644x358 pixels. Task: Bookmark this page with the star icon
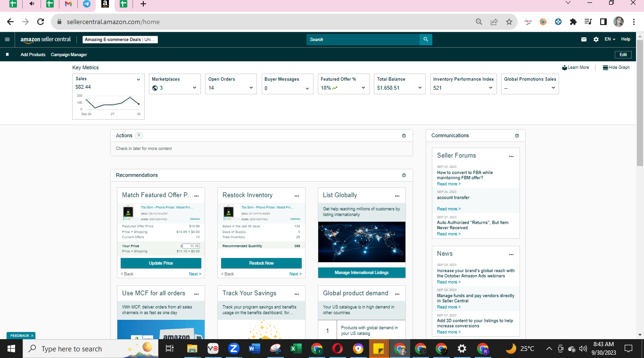pos(509,22)
